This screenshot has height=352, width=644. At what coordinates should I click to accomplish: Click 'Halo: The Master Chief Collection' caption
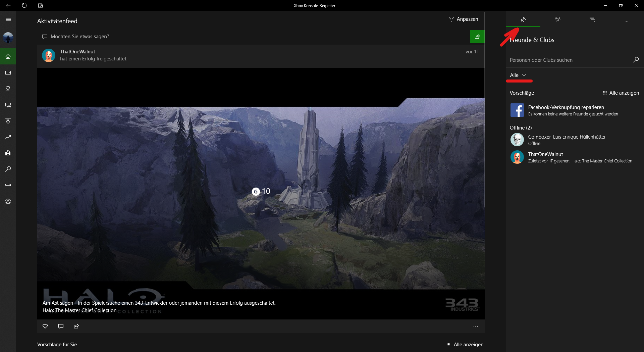click(79, 310)
